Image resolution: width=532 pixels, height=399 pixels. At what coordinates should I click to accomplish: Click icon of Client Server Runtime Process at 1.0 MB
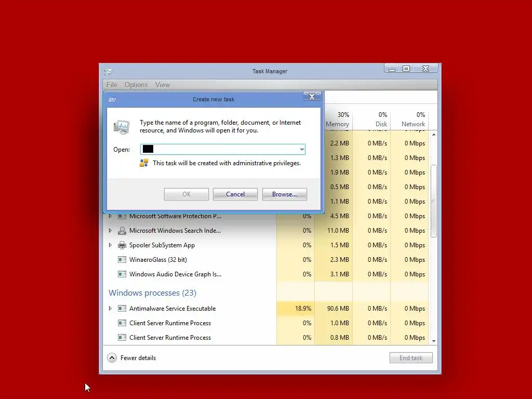pos(122,323)
